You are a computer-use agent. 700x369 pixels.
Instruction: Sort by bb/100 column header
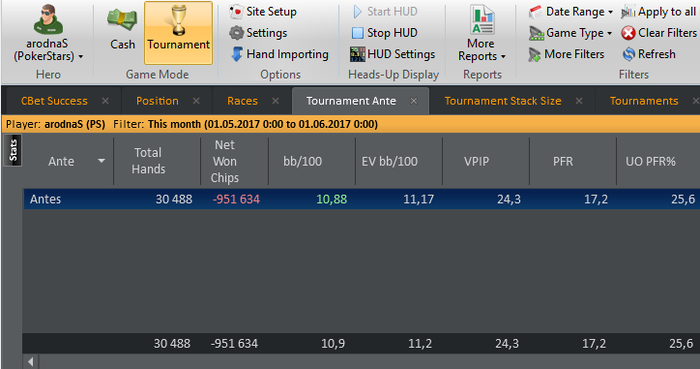[x=302, y=162]
